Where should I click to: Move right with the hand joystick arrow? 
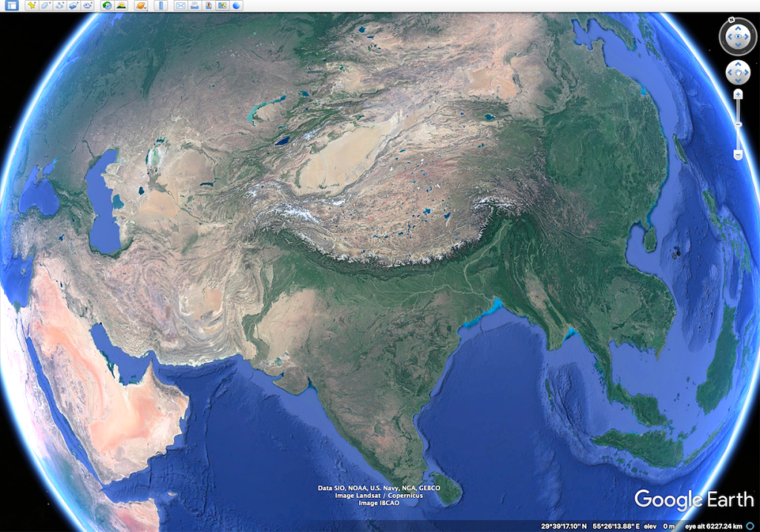pos(747,73)
